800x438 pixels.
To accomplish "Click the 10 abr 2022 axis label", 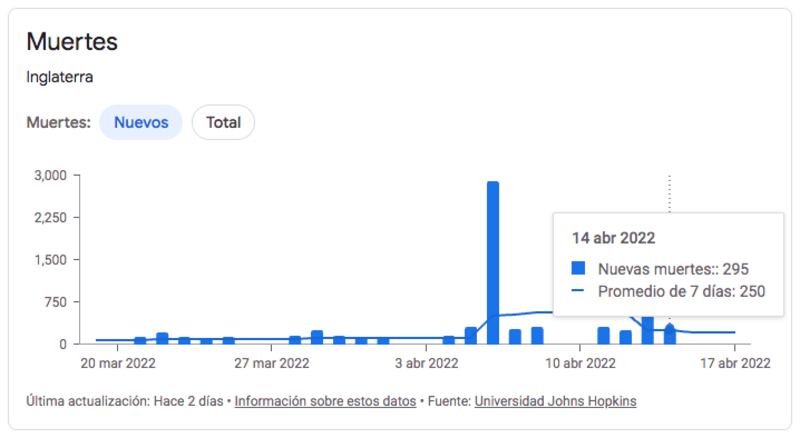I will click(580, 363).
